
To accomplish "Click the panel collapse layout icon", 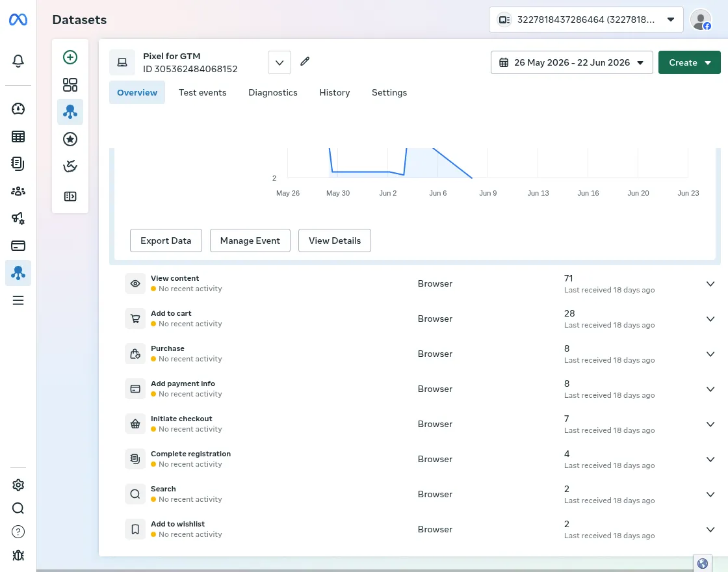I will (x=70, y=196).
